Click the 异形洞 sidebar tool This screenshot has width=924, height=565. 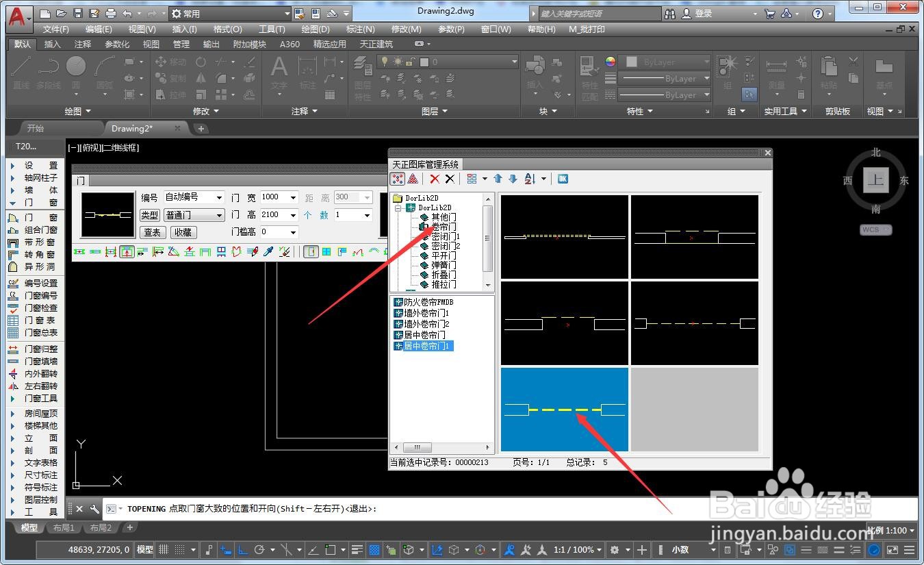point(32,267)
